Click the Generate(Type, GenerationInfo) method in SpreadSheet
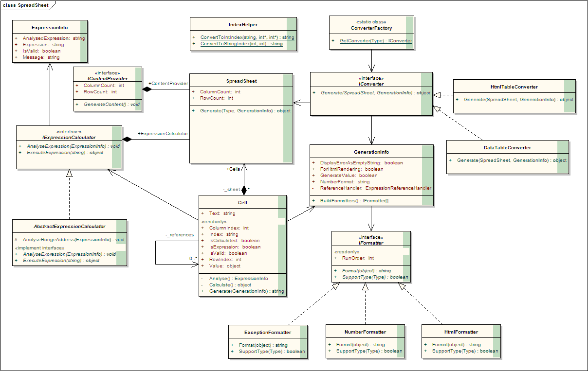This screenshot has width=588, height=371. coord(245,111)
